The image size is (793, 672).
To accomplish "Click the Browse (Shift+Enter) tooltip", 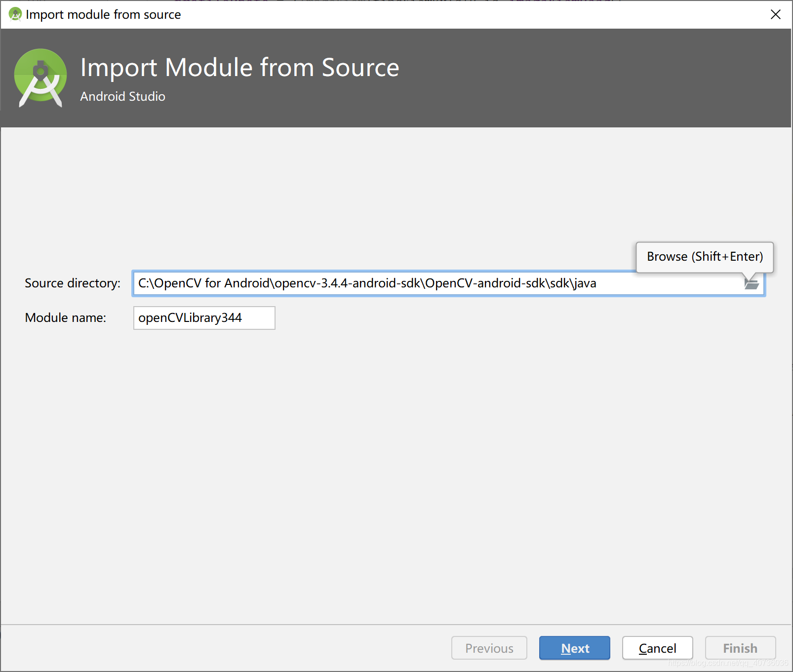I will click(x=705, y=257).
